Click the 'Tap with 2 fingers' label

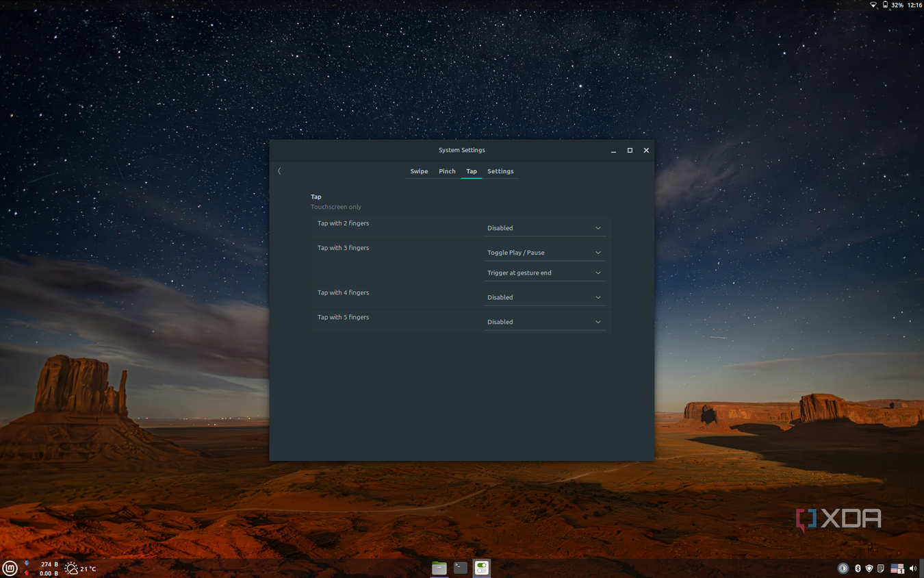click(343, 223)
